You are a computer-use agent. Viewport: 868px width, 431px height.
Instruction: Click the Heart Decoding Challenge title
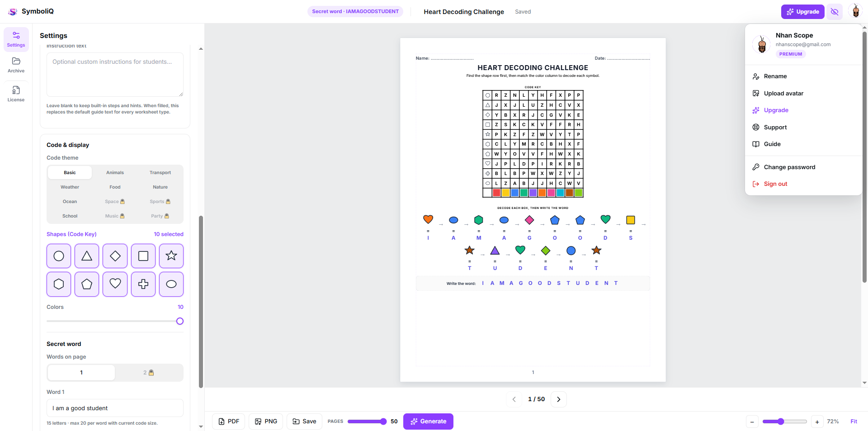pyautogui.click(x=464, y=12)
